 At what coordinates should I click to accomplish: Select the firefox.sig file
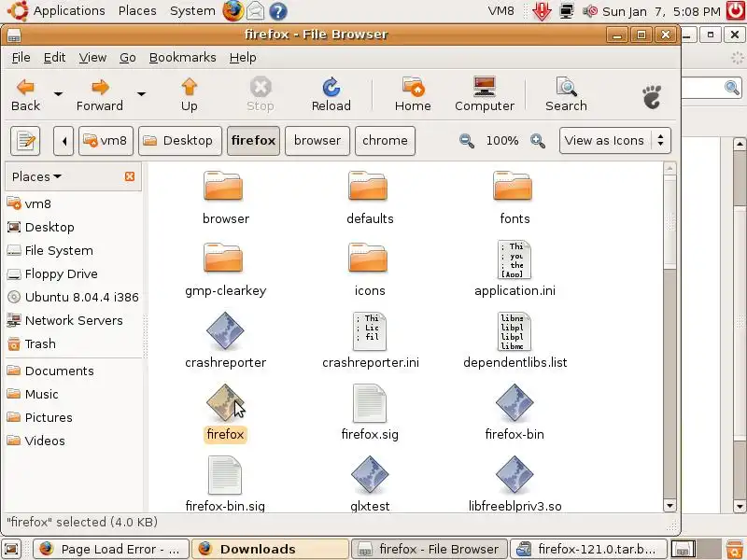370,403
